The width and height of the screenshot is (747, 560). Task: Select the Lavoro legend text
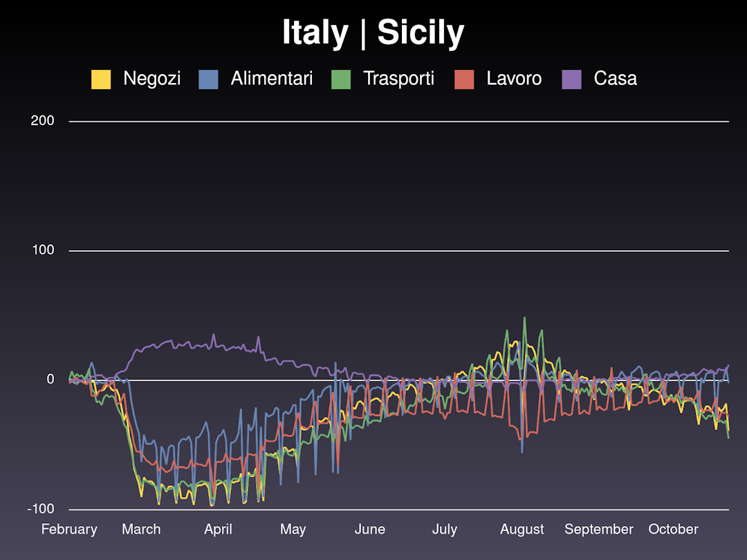[x=514, y=79]
